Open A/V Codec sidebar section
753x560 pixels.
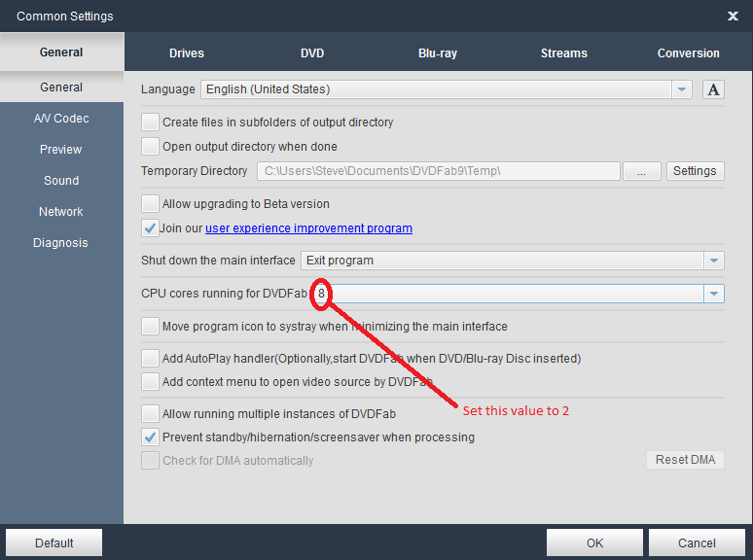click(61, 119)
